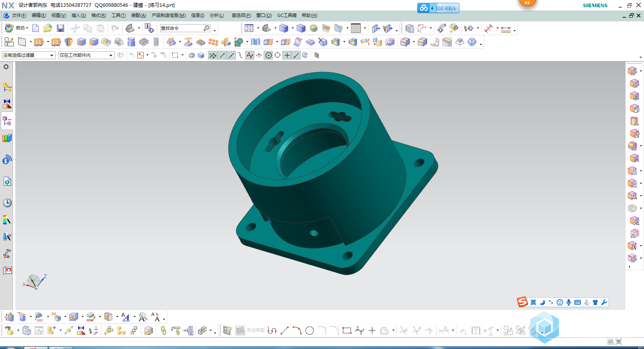
Task: Expand the rectangle selection mode dropdown arrow
Action: [182, 55]
